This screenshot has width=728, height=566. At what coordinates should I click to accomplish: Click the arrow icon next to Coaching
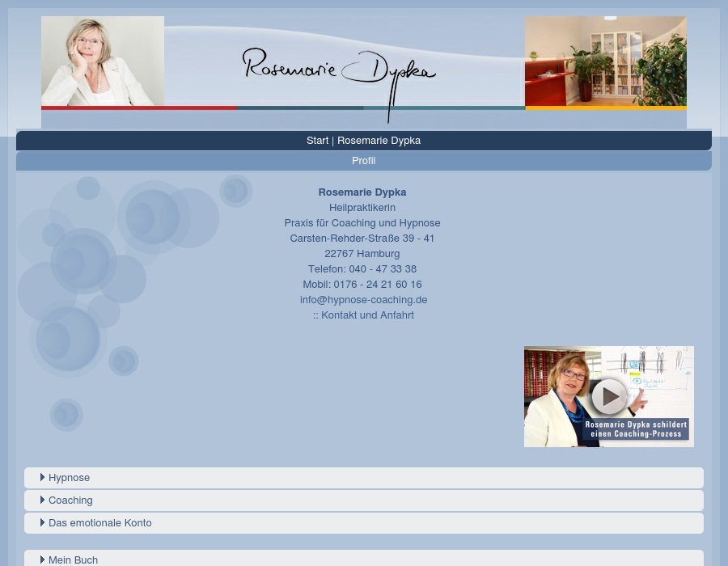tap(44, 500)
